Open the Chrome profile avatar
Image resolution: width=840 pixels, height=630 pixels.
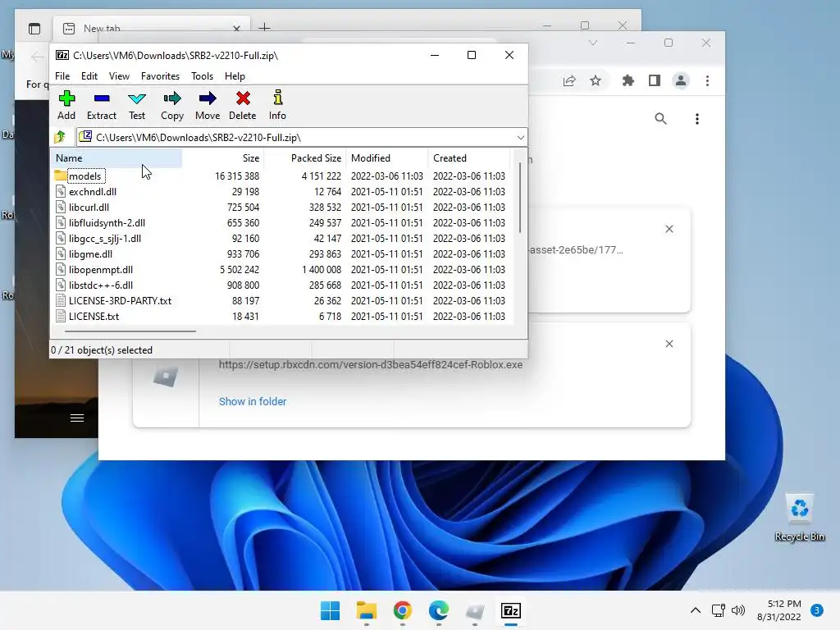[680, 81]
